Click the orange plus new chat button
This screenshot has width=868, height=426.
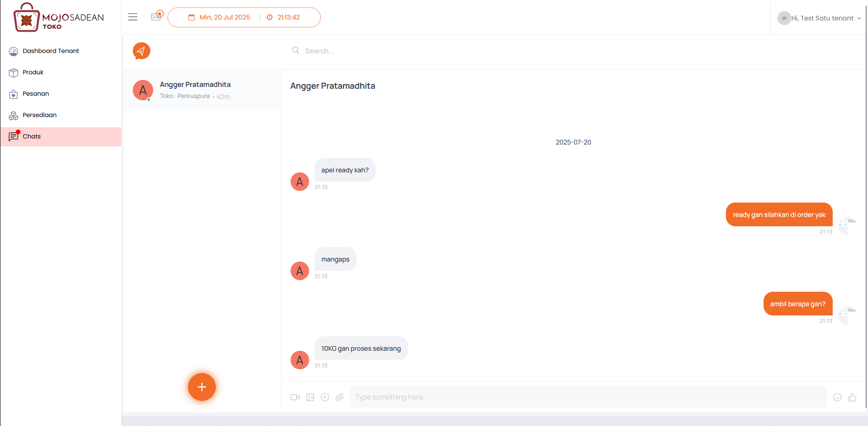[x=202, y=387]
